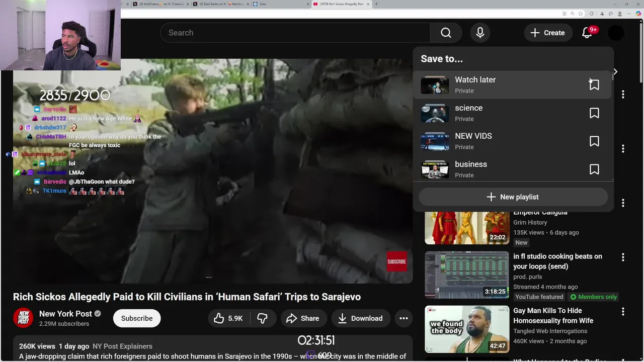The image size is (644, 362).
Task: Select the NEW VIDS playlist name
Action: [473, 136]
